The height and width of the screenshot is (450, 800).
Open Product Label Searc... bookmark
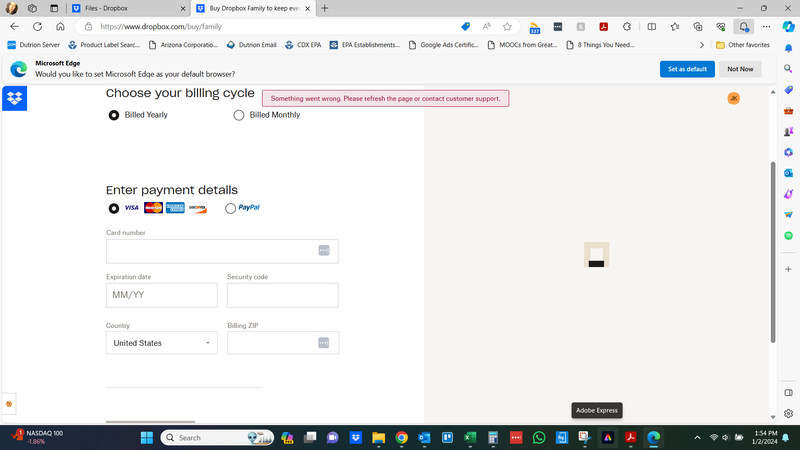pyautogui.click(x=104, y=45)
